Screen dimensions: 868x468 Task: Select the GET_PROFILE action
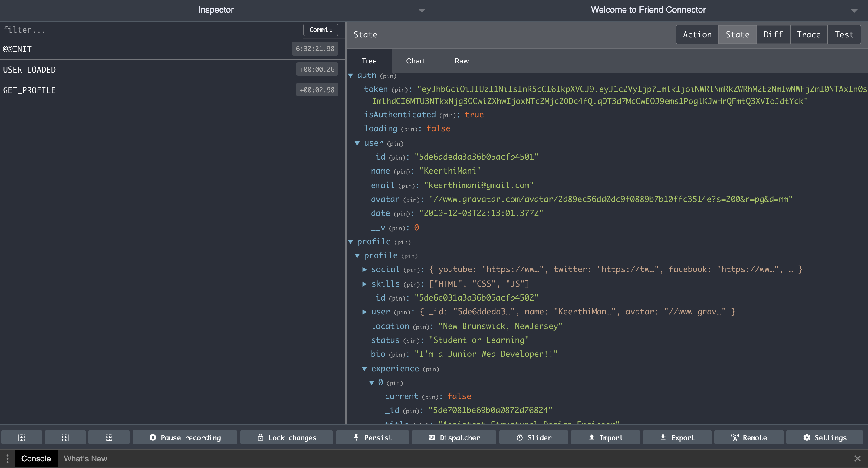pos(135,89)
